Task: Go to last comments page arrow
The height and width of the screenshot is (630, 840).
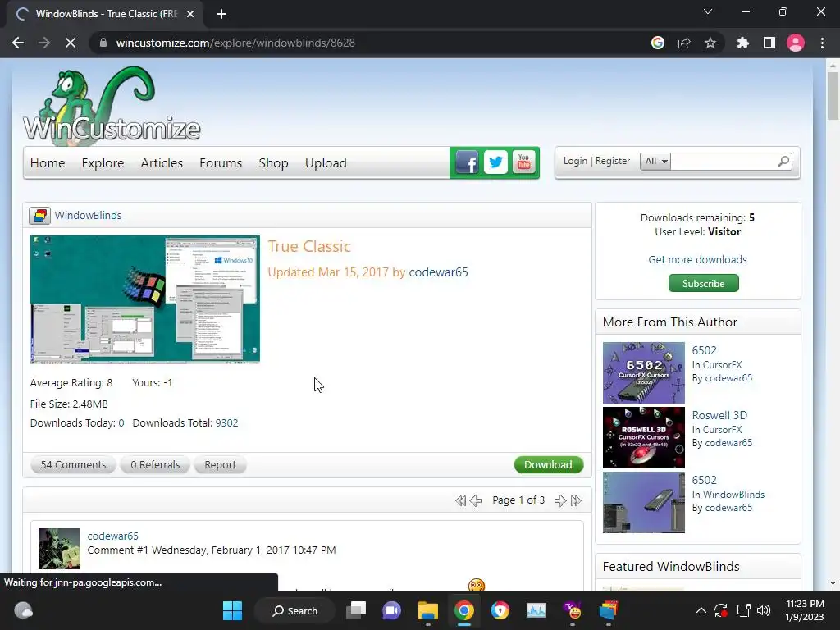Action: 576,500
